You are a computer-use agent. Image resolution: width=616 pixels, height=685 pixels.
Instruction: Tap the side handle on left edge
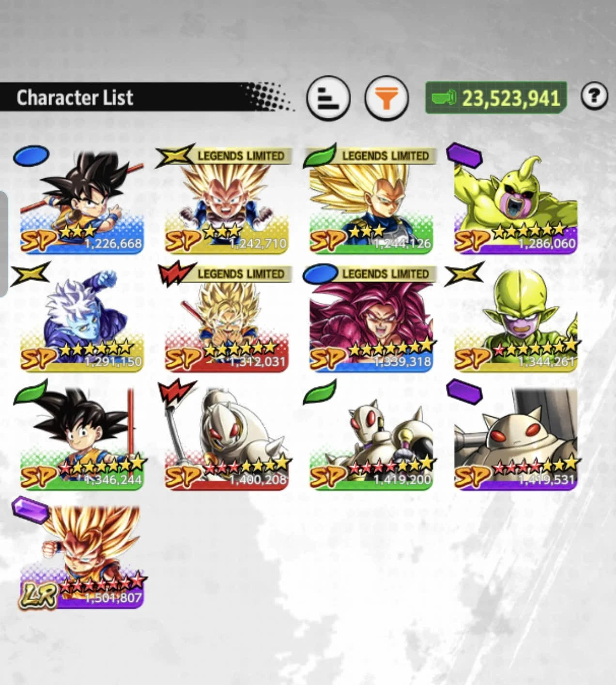[3, 244]
